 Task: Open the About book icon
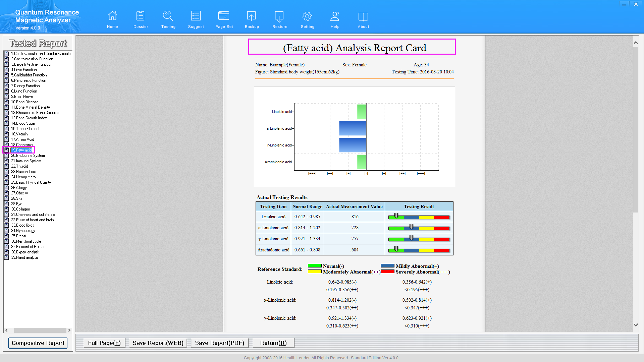[363, 17]
